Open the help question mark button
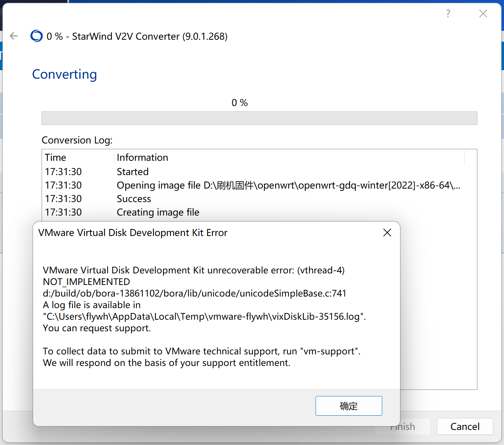Viewport: 504px width, 445px height. pos(448,14)
